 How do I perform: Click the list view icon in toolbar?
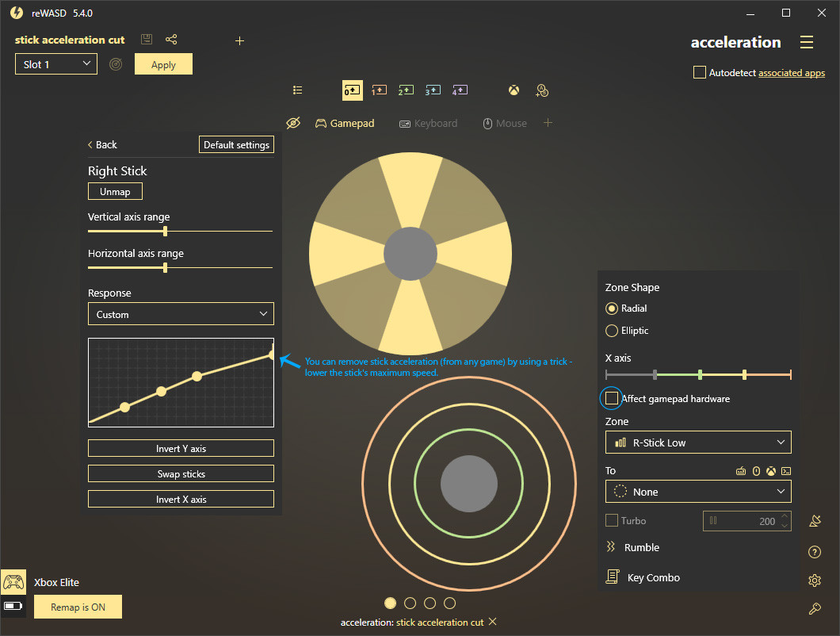[298, 90]
